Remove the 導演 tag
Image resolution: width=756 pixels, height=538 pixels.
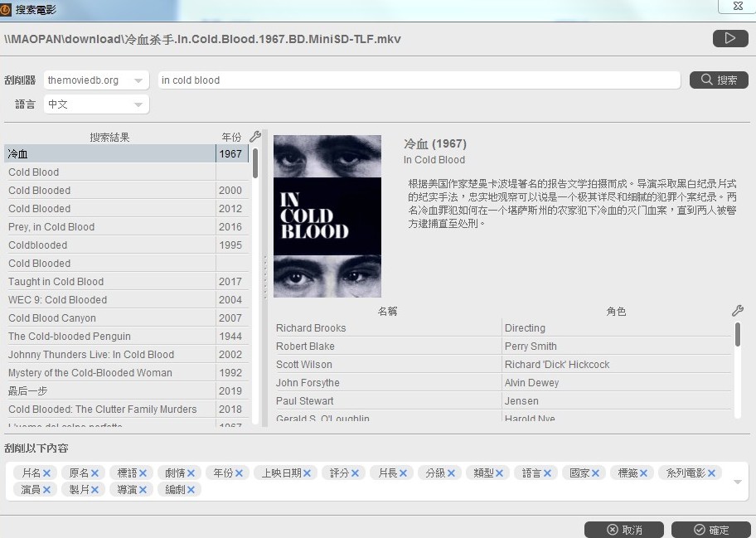pos(143,490)
